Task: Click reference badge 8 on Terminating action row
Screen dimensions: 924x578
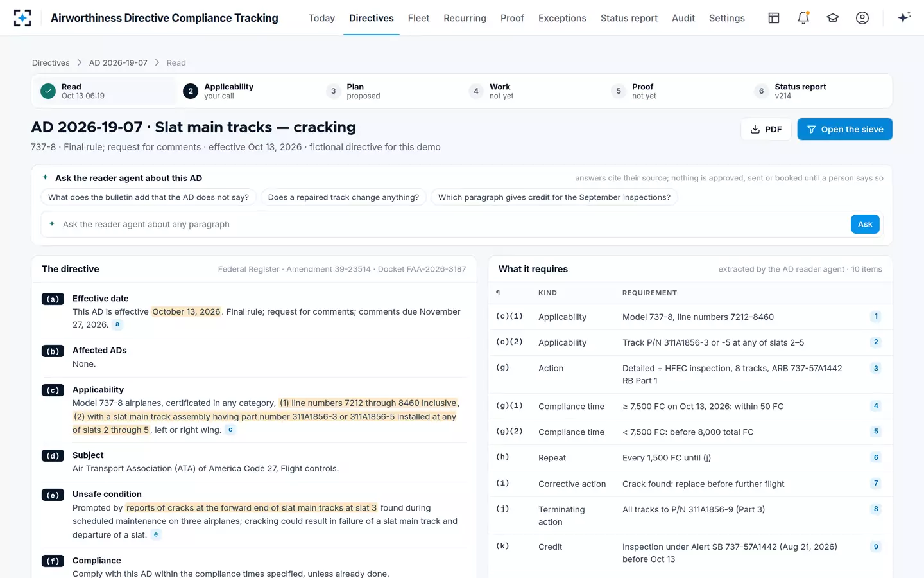Action: pos(876,509)
